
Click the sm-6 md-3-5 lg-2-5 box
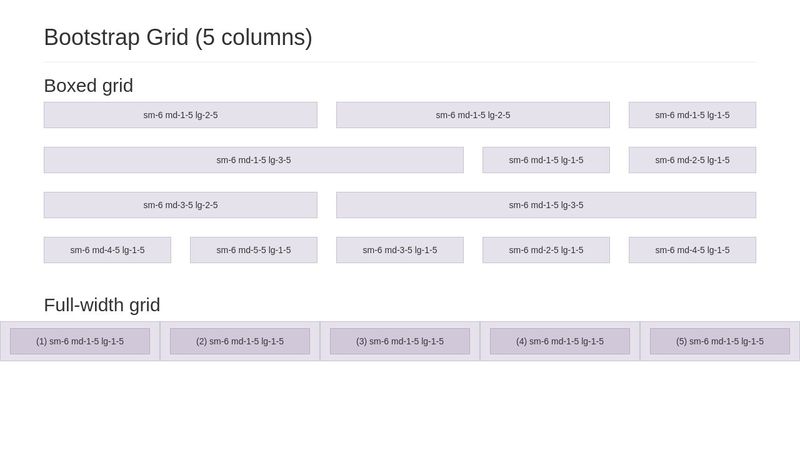click(181, 205)
